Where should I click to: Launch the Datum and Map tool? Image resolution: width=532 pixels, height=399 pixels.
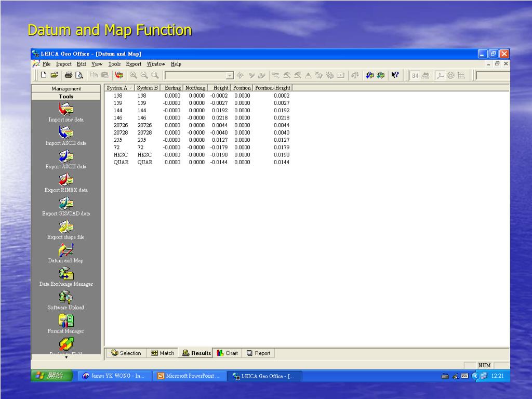tap(66, 253)
